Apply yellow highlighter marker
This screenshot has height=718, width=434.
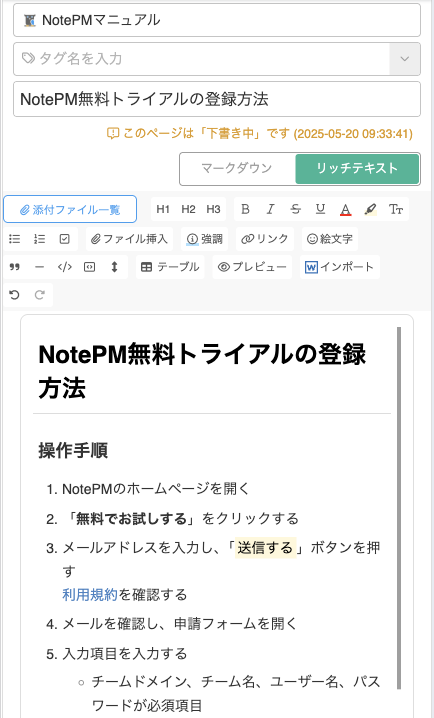click(x=370, y=209)
